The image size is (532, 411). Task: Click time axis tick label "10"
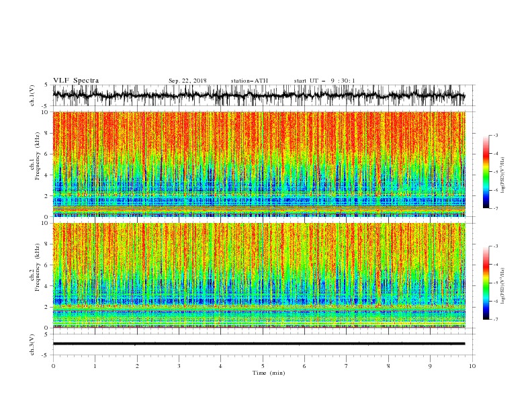pos(472,366)
